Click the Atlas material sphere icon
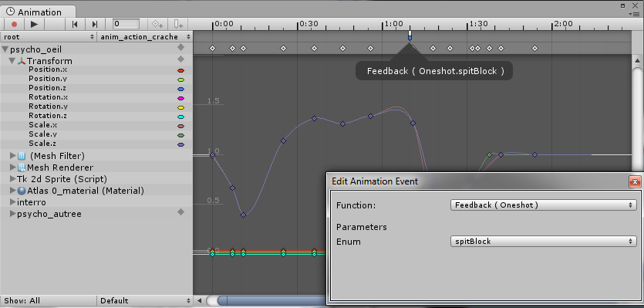The height and width of the screenshot is (308, 644). pyautogui.click(x=22, y=191)
